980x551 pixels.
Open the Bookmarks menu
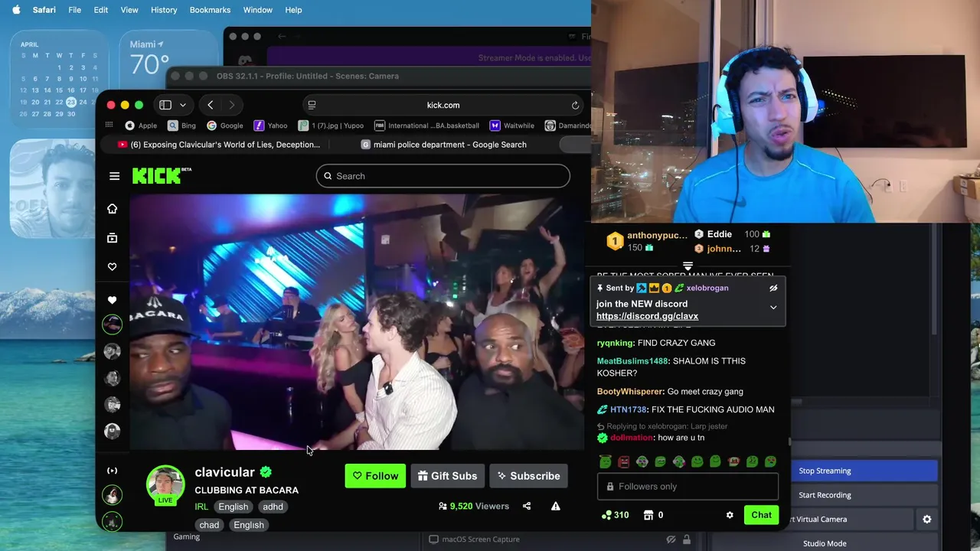(210, 10)
